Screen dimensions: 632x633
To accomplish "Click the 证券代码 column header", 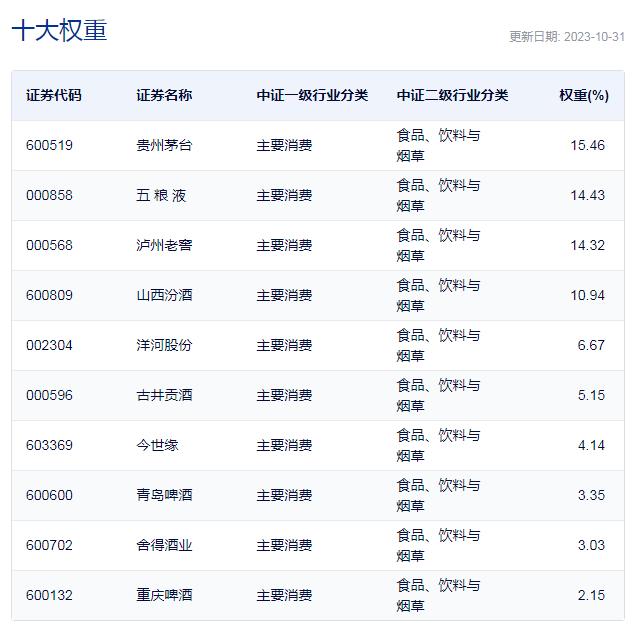I will 54,95.
